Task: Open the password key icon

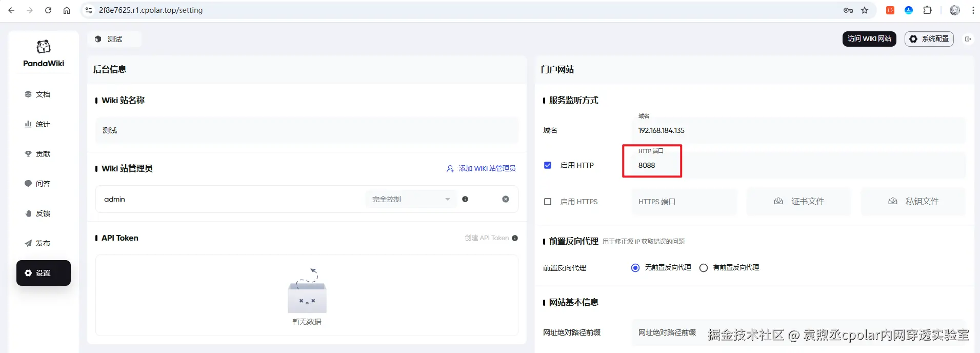Action: click(x=848, y=10)
